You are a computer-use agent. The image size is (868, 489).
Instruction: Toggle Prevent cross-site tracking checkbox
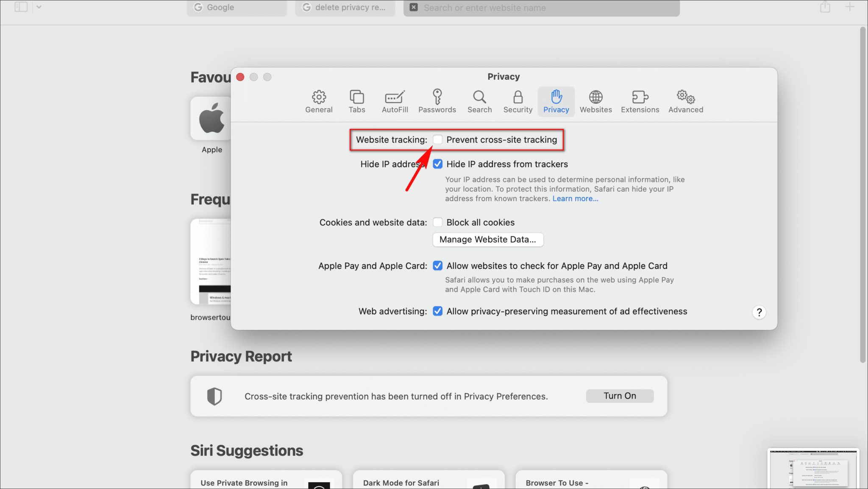437,140
